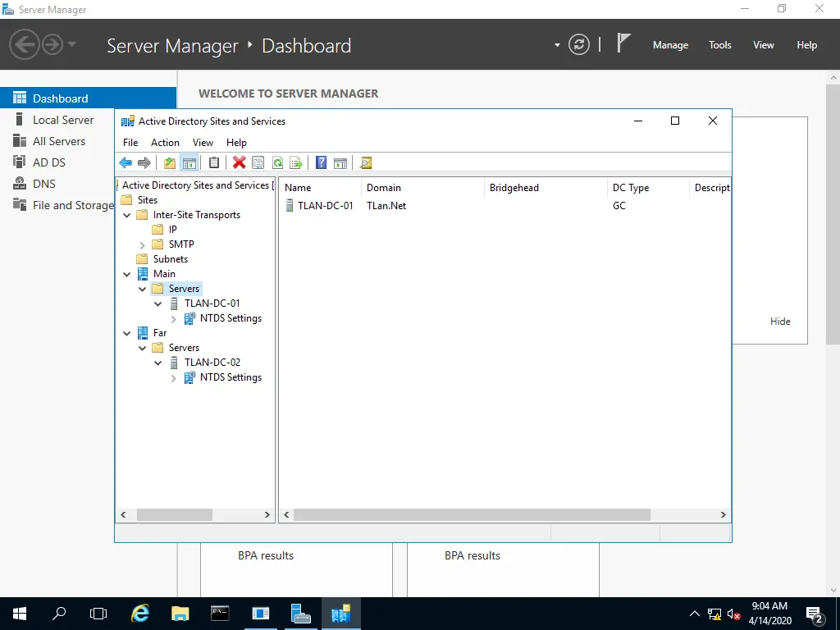Open the Action Center notifications icon
Screen dimensions: 840x630
tap(814, 614)
